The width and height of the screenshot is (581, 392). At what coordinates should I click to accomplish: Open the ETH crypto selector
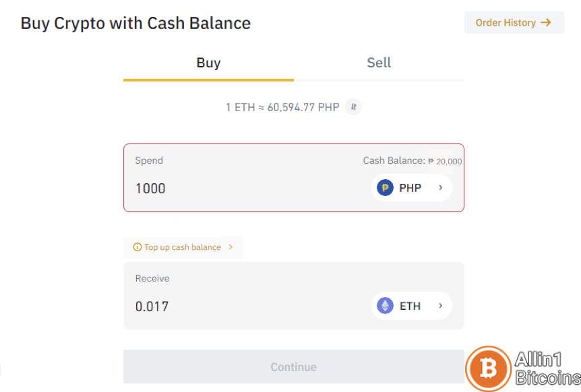412,306
